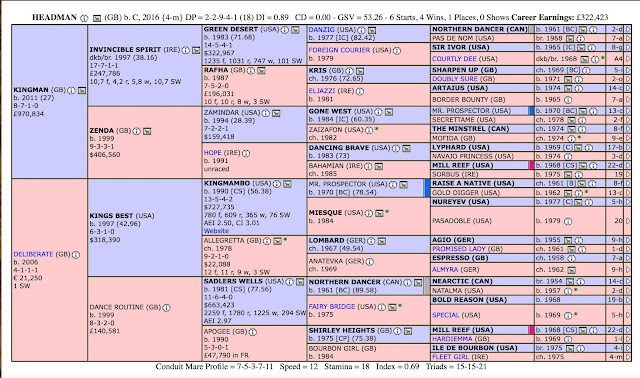Image resolution: width=640 pixels, height=378 pixels.
Task: Click the info icon next to DELIBERATE
Action: 76,255
